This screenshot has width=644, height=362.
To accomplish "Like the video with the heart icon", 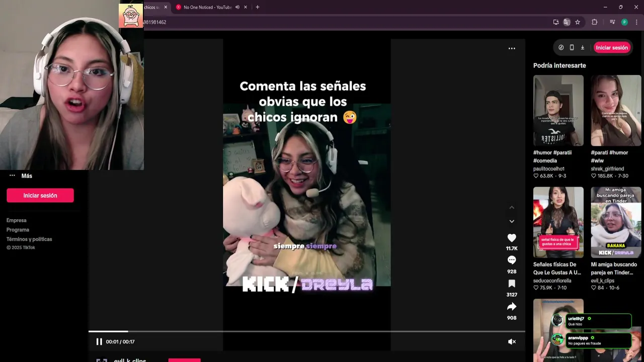I will pos(512,238).
